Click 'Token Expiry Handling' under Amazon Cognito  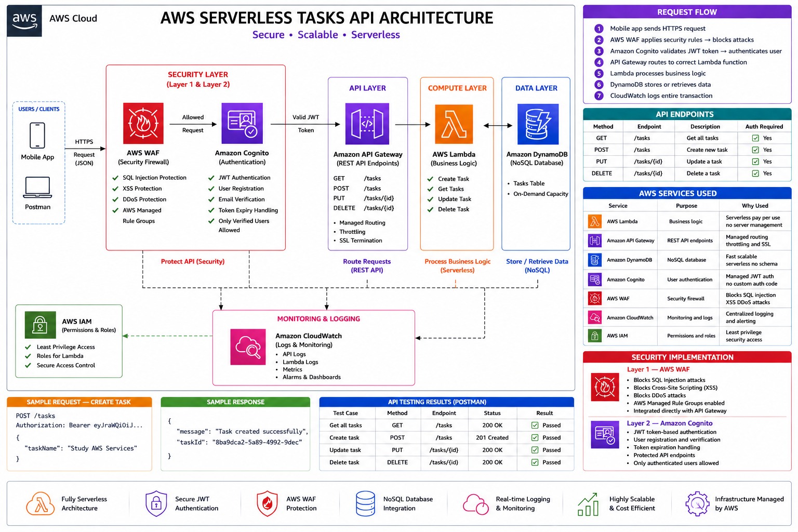[x=248, y=210]
